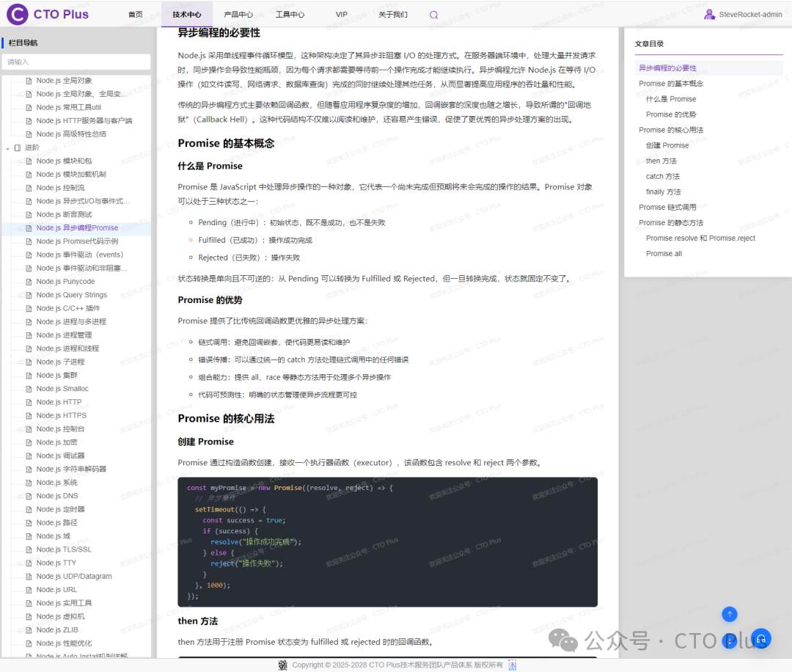
Task: Click the back-to-top arrow icon
Action: [730, 614]
